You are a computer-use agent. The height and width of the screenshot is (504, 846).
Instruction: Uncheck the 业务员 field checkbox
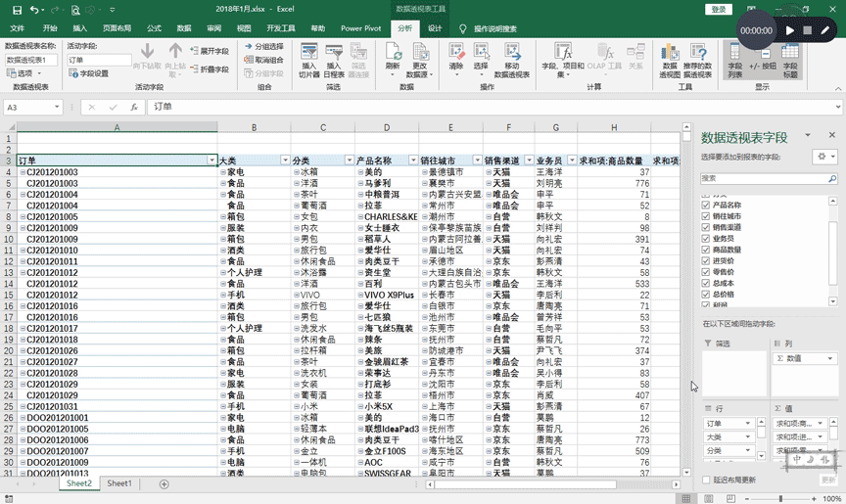(705, 238)
